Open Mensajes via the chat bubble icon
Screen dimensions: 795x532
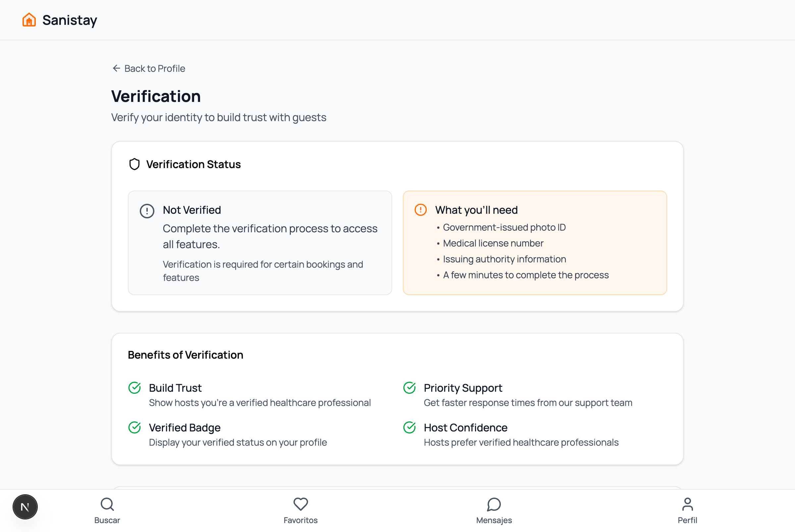pos(494,505)
